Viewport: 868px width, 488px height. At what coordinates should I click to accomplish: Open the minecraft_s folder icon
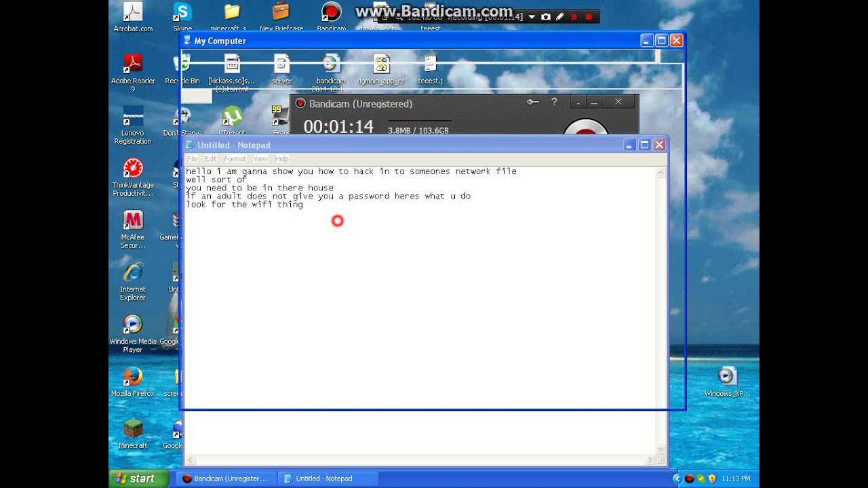click(x=231, y=17)
